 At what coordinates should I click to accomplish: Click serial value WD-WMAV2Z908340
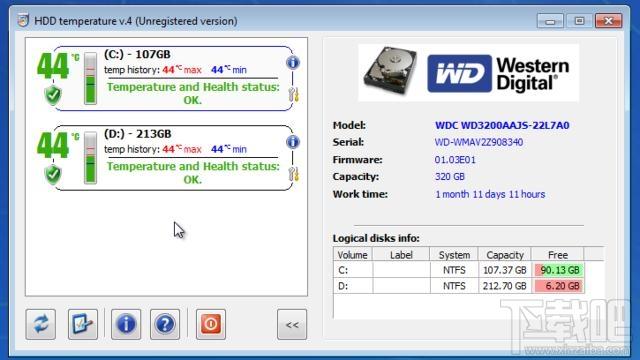click(x=479, y=142)
